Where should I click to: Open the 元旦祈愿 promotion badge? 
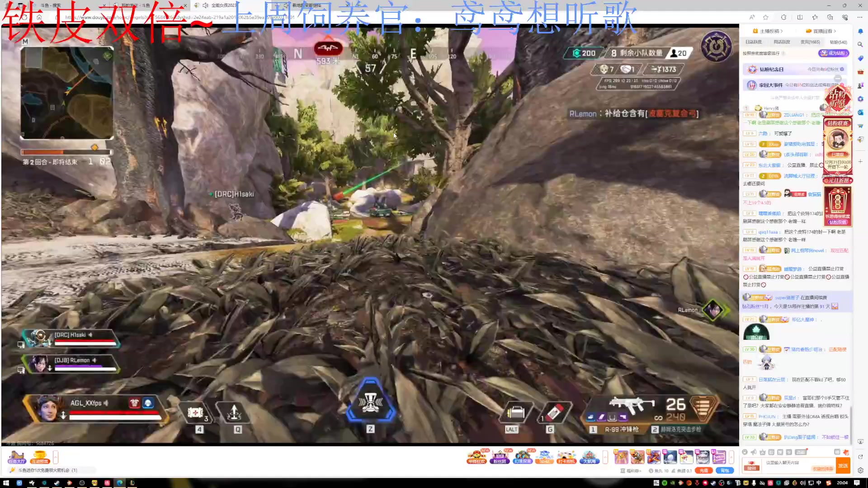(838, 180)
